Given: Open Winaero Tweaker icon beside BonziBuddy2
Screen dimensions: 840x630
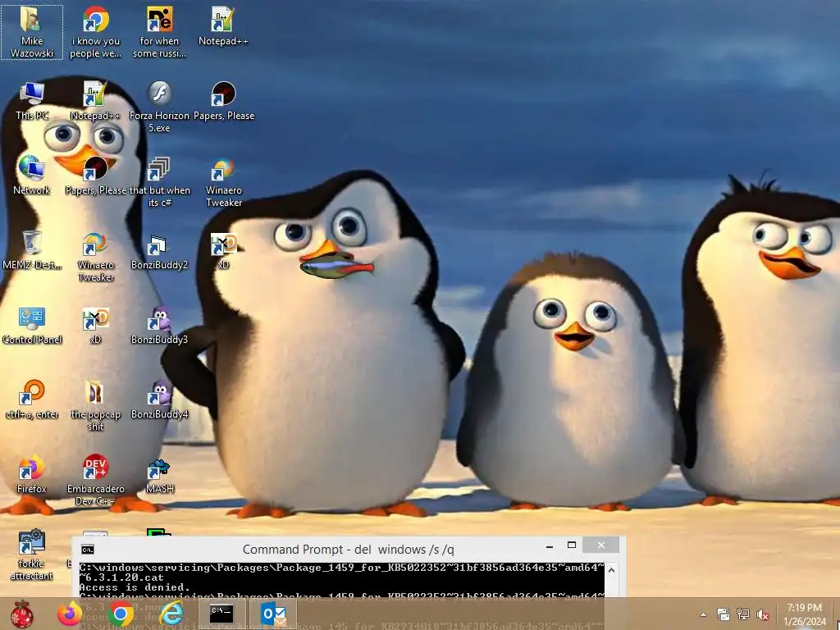Looking at the screenshot, I should click(95, 256).
